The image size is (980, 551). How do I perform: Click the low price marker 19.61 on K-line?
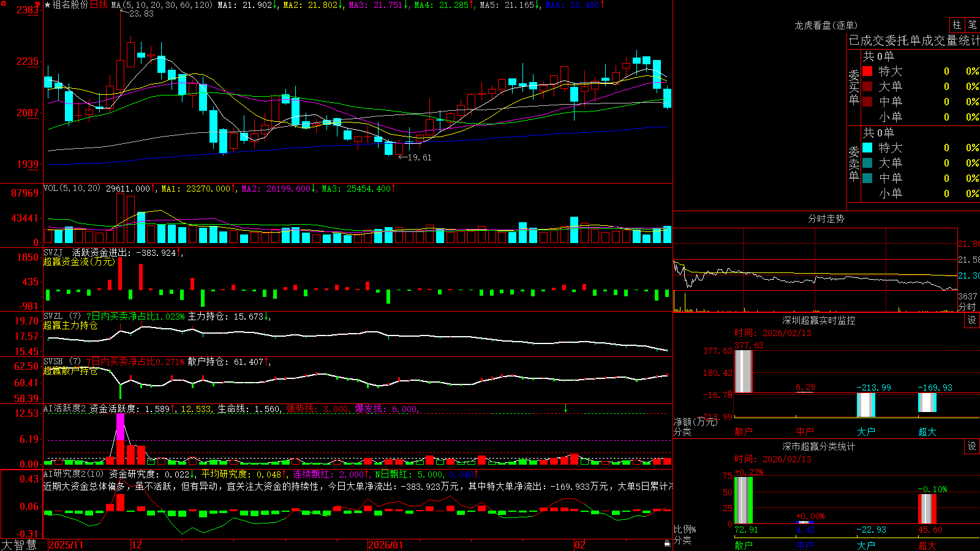420,157
